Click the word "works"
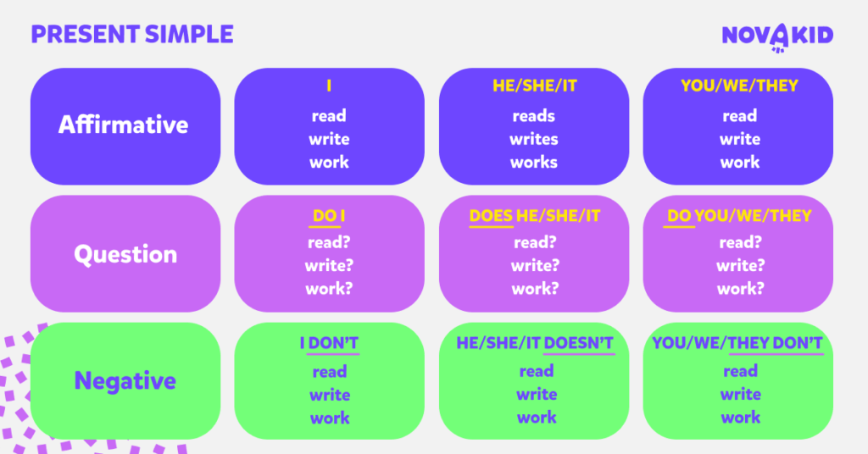Screen dimensions: 868x454 tap(534, 162)
